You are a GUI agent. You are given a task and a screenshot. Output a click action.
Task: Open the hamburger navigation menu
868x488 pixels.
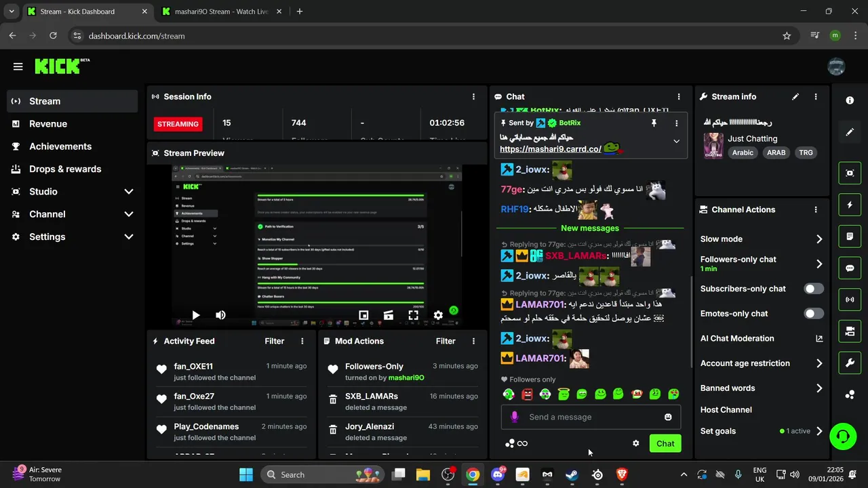coord(18,66)
